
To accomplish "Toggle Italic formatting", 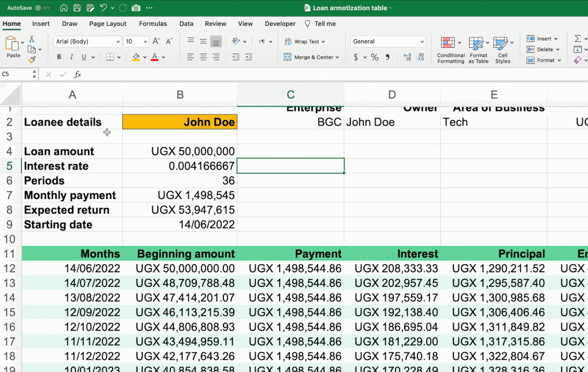I will [x=71, y=57].
